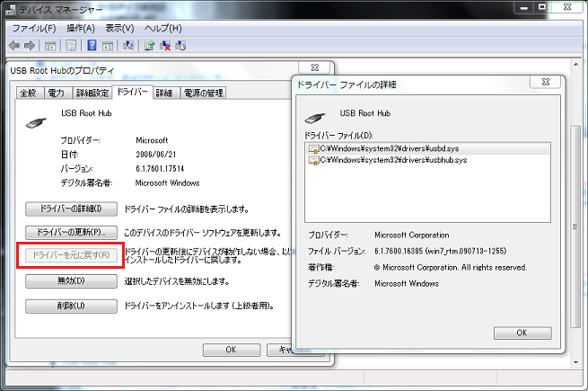The width and height of the screenshot is (588, 391).
Task: Click the main window scrollbar down arrow
Action: [576, 363]
